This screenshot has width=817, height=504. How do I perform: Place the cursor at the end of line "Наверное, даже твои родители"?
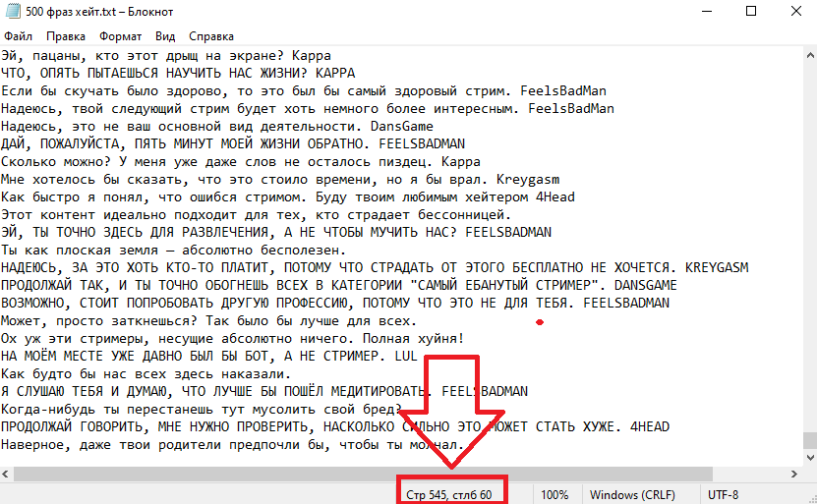(x=464, y=445)
